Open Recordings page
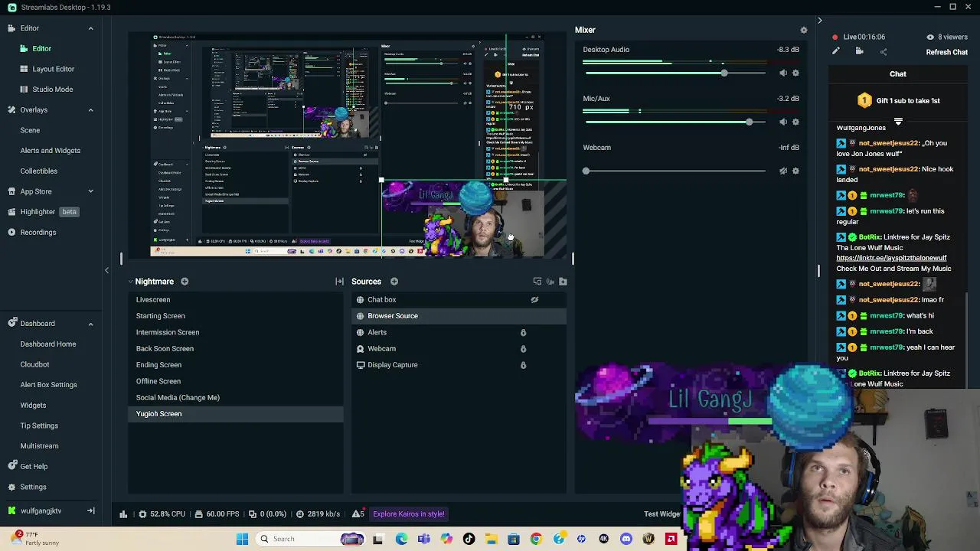The width and height of the screenshot is (980, 551). click(x=38, y=232)
